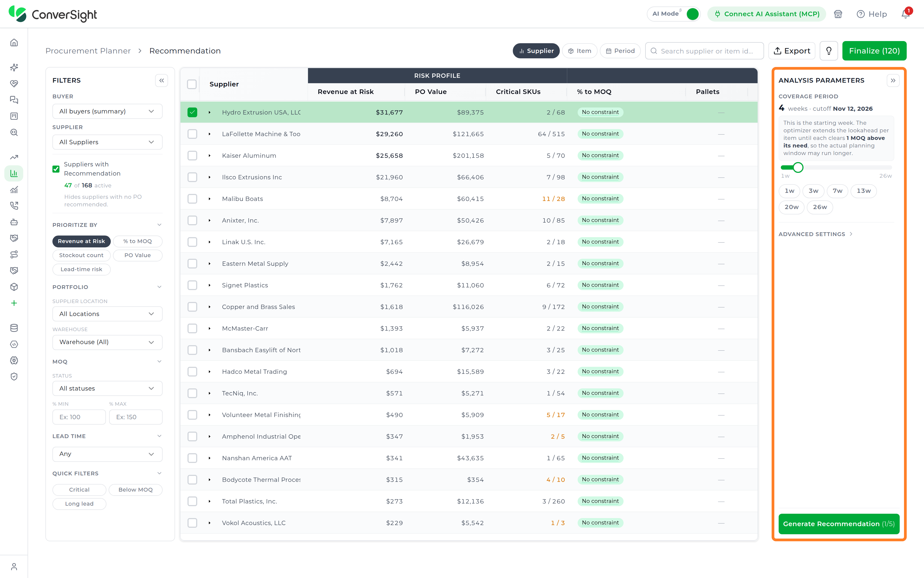Toggle the AI Mode switch
This screenshot has height=578, width=924.
692,14
